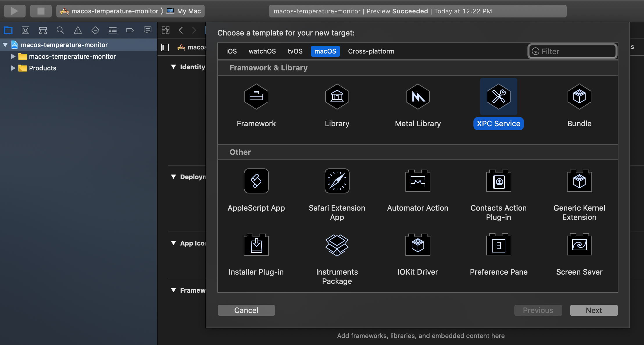Select the macOS project in navigator

coord(64,44)
